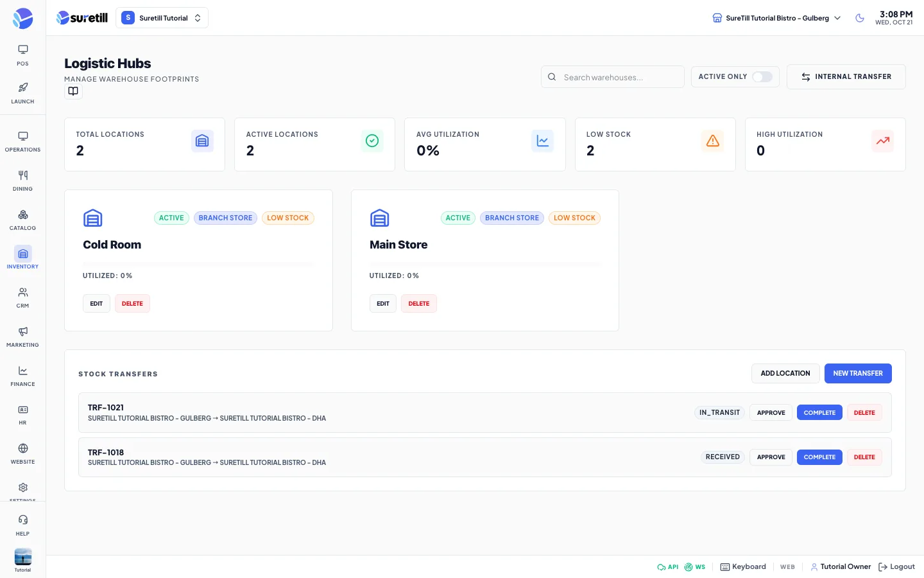Delete the Main Store location
924x578 pixels.
click(419, 304)
